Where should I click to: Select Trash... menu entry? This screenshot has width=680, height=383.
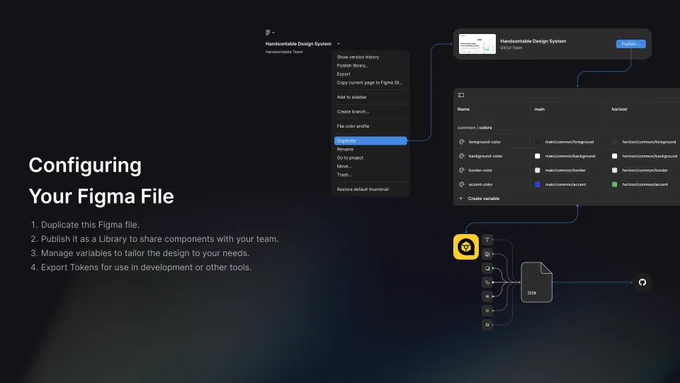click(344, 175)
